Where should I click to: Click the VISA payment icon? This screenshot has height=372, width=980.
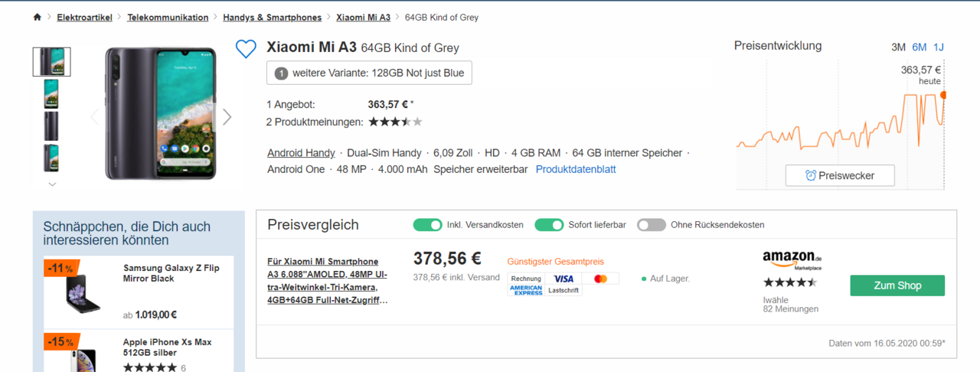(x=563, y=279)
